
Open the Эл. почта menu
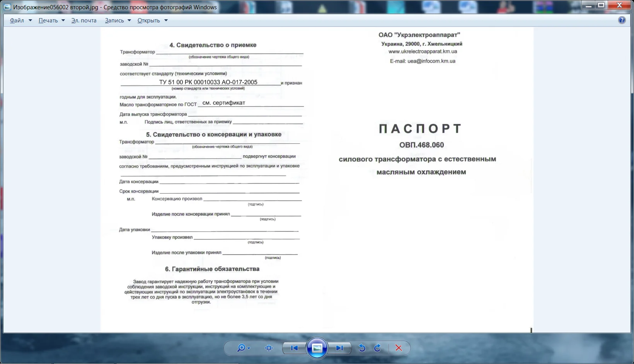[x=83, y=20]
